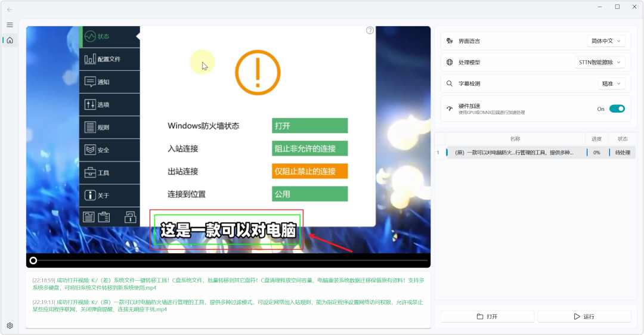Click the orange 仅阻止禁止的连接 button
Screen dimensions: 644x335
(x=309, y=171)
